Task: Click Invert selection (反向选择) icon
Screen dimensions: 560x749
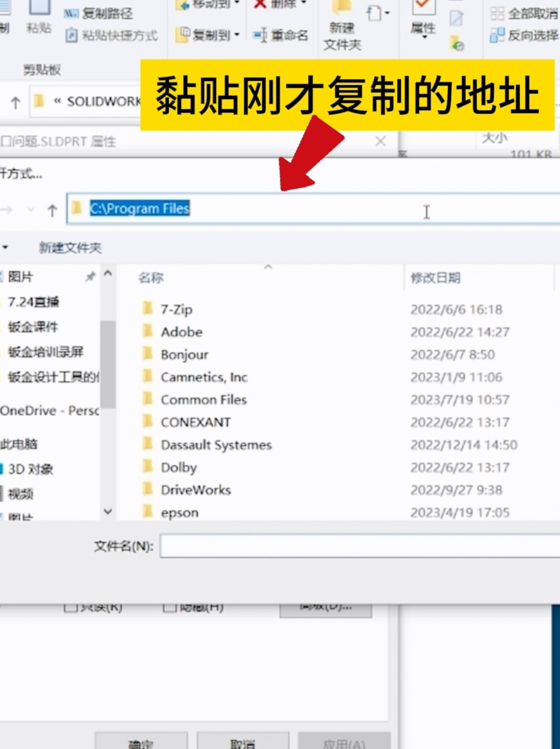Action: tap(497, 35)
